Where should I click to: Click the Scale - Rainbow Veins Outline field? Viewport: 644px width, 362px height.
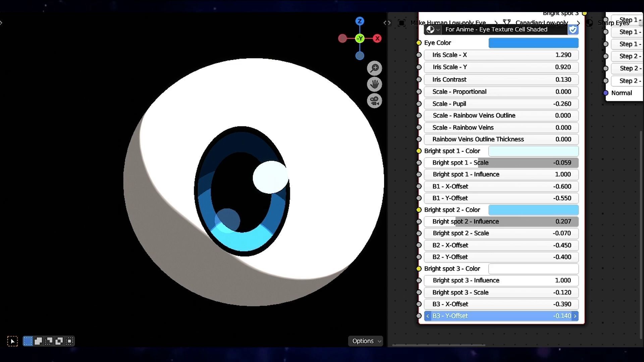(501, 116)
